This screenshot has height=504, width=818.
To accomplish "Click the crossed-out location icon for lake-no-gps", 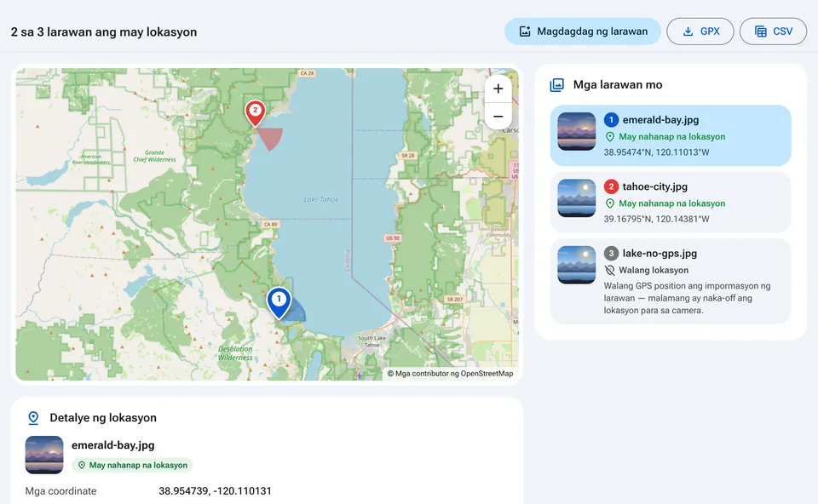I will pyautogui.click(x=609, y=271).
